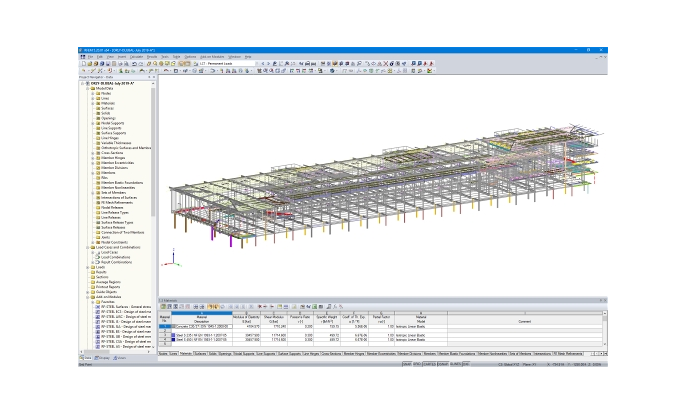Expand the Lines tree node

click(93, 98)
